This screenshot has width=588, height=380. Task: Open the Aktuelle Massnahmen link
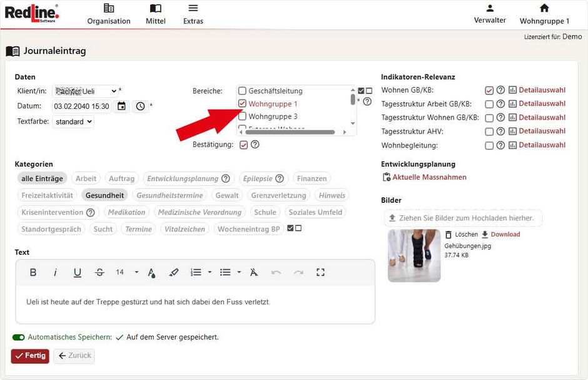(428, 177)
